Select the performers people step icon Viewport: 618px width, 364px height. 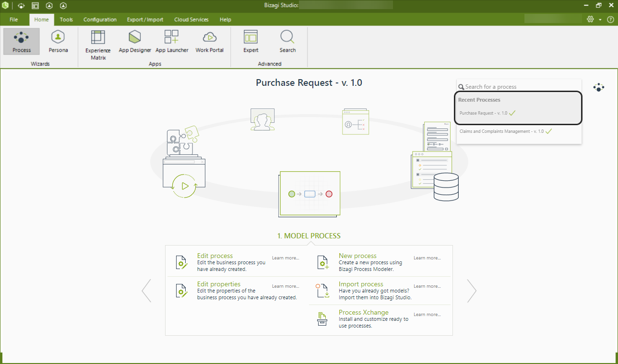click(262, 119)
